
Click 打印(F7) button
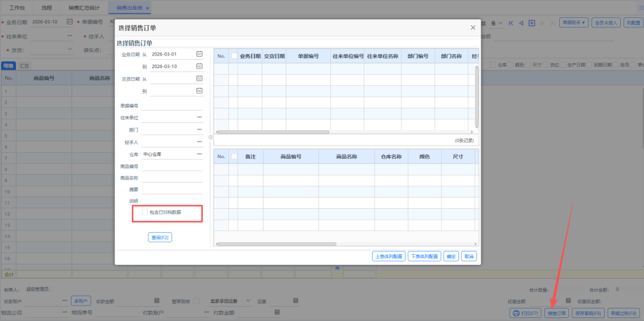coord(526,313)
